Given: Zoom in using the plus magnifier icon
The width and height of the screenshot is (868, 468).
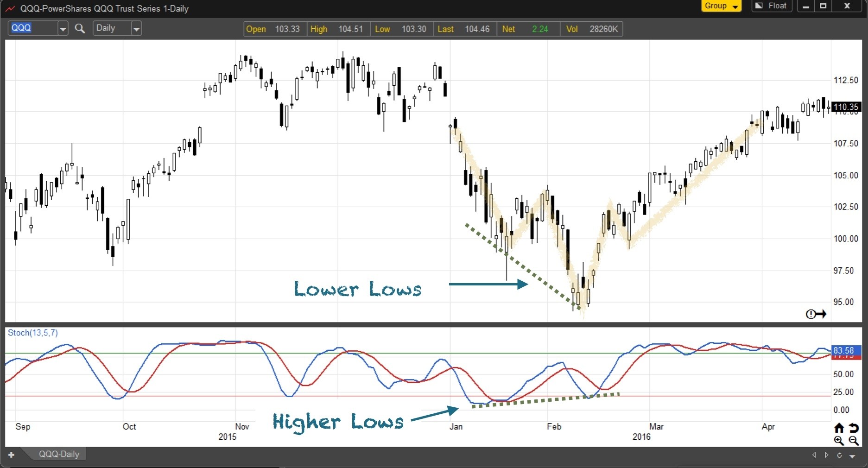Looking at the screenshot, I should tap(839, 441).
